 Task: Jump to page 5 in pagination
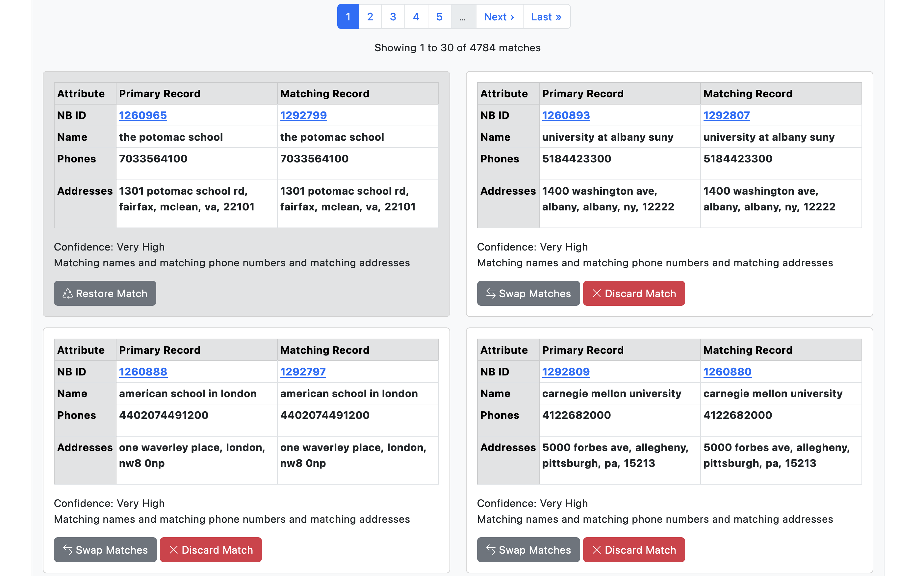[439, 17]
